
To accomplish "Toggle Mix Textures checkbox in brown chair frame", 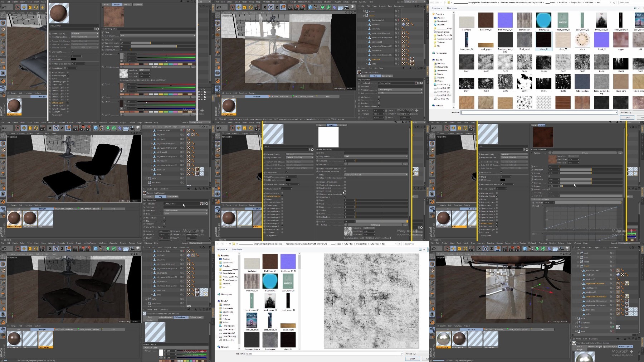I will click(379, 97).
